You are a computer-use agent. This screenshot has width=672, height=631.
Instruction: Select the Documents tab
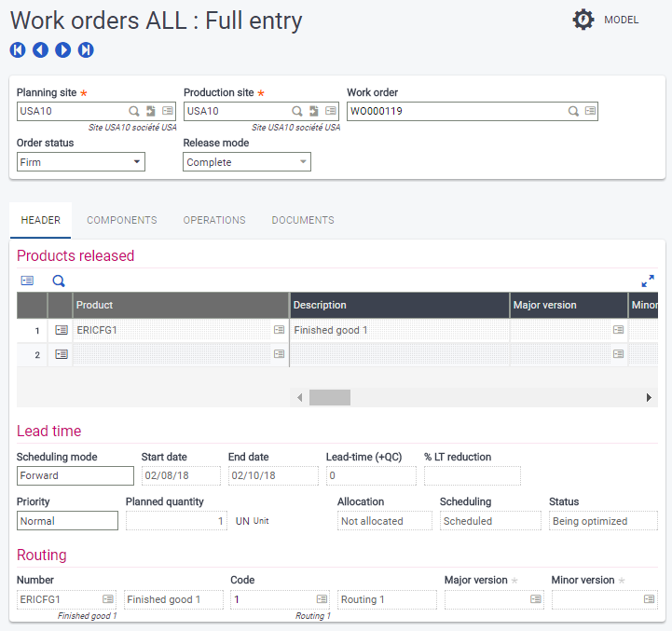[303, 221]
